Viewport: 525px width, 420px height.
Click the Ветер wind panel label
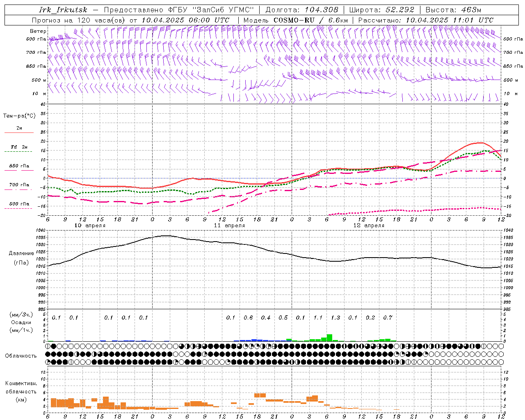[x=38, y=31]
